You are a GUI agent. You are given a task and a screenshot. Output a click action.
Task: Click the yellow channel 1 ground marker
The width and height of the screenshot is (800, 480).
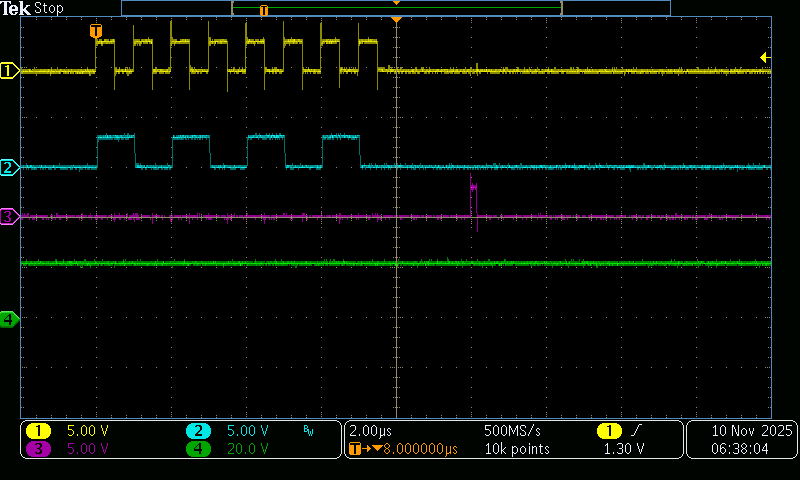coord(9,70)
